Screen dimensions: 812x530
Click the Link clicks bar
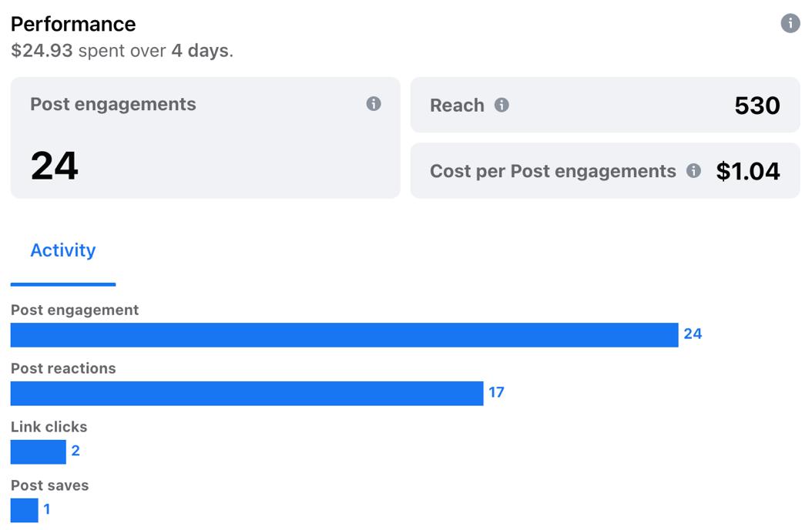[38, 452]
